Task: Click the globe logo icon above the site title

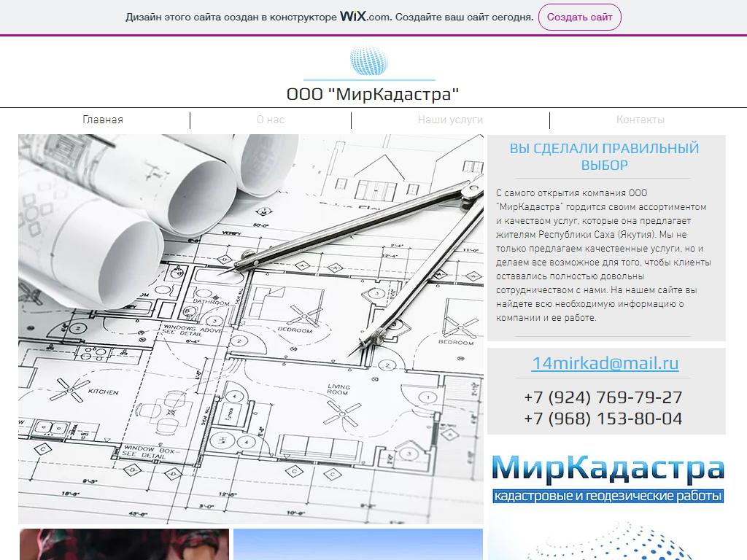Action: (369, 61)
